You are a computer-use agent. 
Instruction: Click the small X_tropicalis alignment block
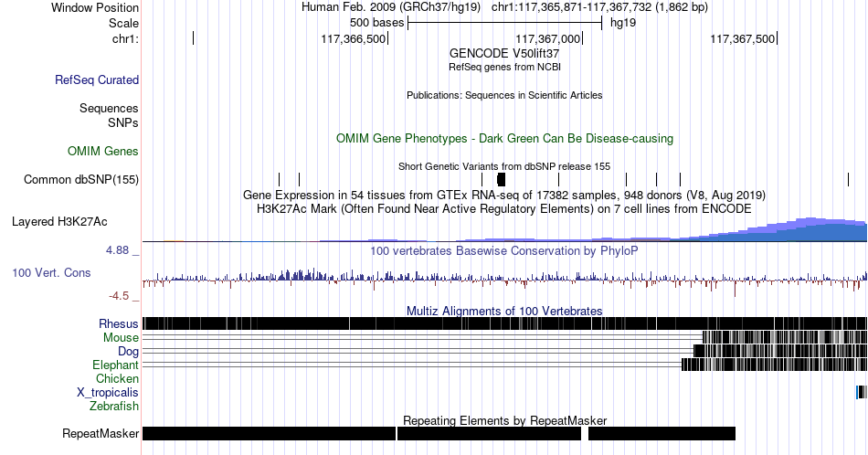point(862,392)
